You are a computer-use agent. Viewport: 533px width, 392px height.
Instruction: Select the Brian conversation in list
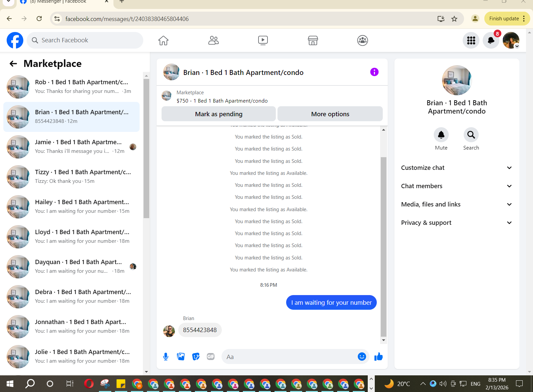coord(71,117)
